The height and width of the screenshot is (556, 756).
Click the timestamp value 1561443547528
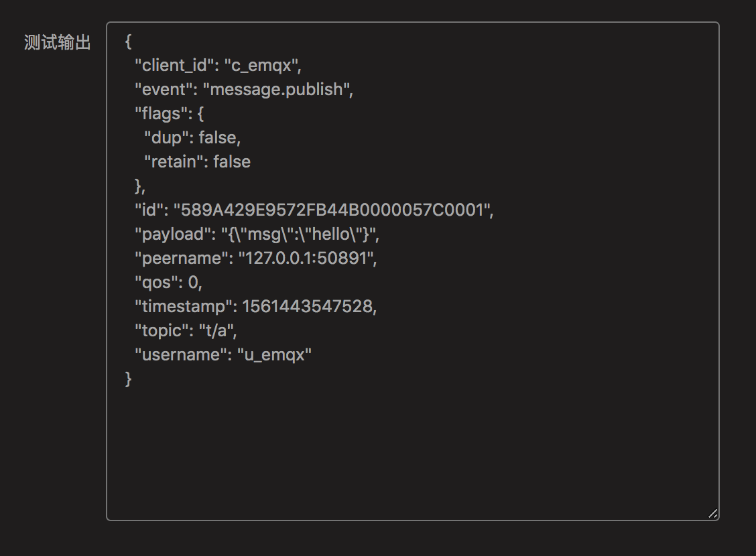pos(307,307)
